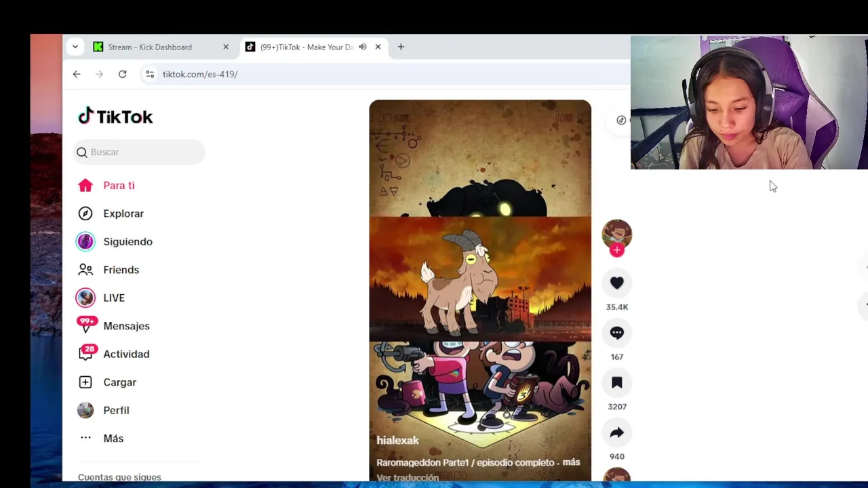This screenshot has height=488, width=868.
Task: Open Explorar compass icon
Action: 85,213
